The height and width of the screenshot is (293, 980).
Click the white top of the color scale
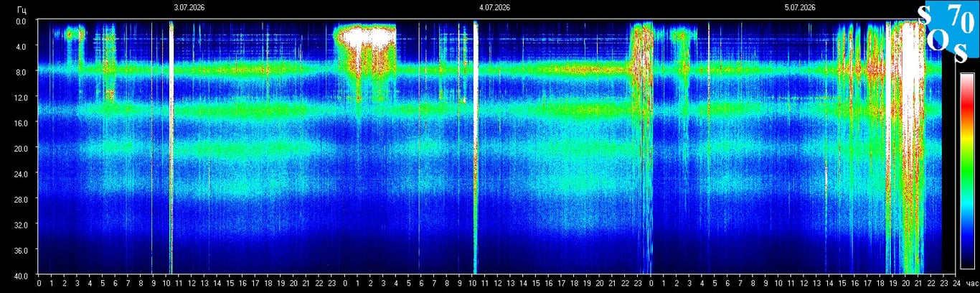967,77
